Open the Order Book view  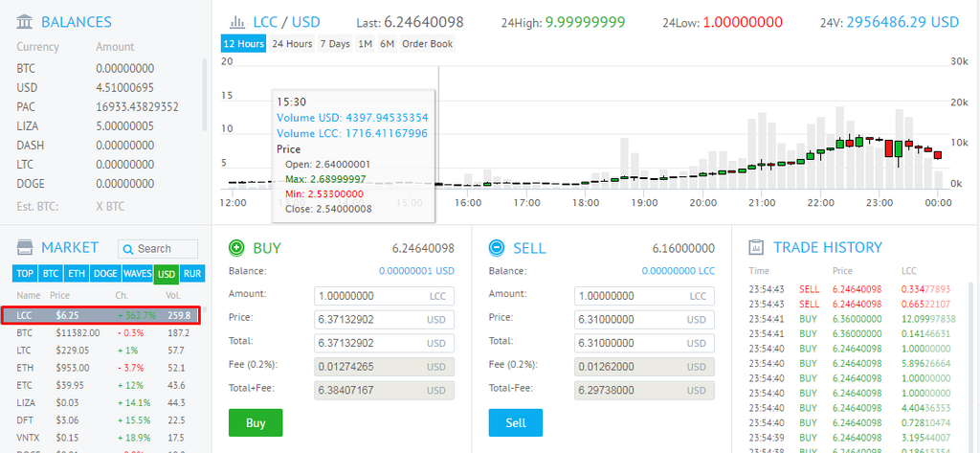(428, 44)
